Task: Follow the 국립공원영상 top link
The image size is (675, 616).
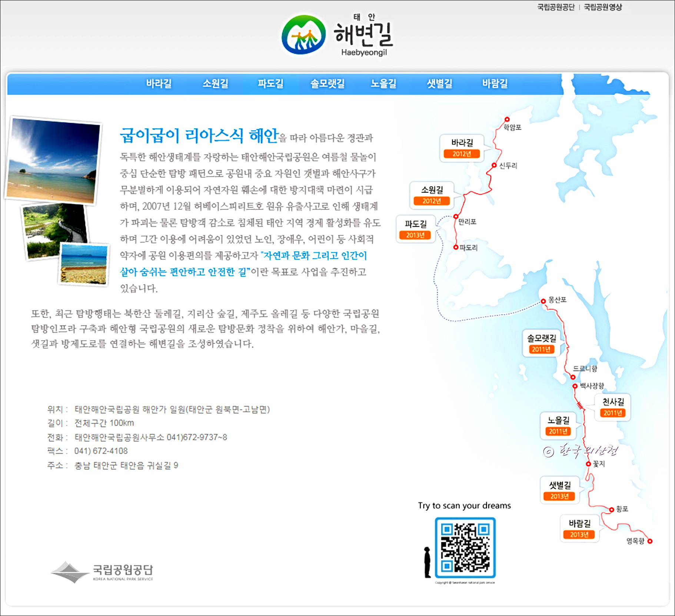Action: click(x=603, y=7)
